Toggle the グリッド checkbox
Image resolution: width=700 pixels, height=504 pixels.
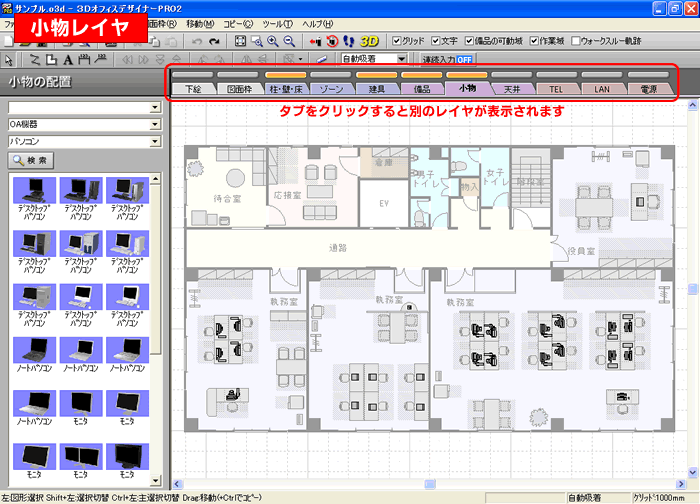pyautogui.click(x=393, y=41)
